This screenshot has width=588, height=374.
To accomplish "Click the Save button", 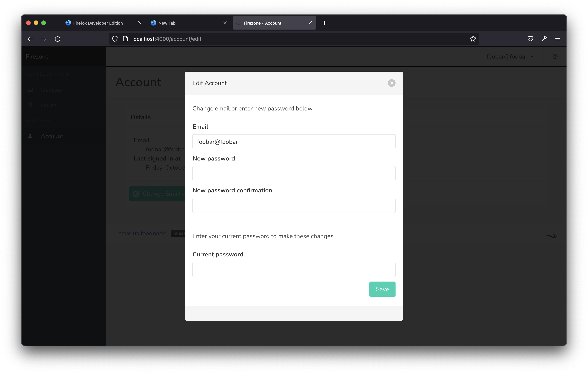I will coord(382,289).
